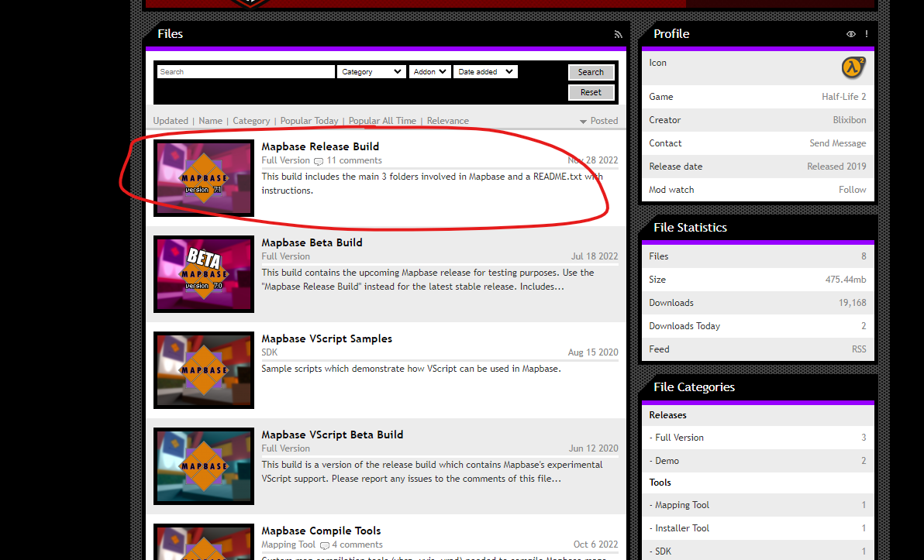Open Mapbase Beta Build thumbnail
Image resolution: width=924 pixels, height=560 pixels.
[204, 274]
